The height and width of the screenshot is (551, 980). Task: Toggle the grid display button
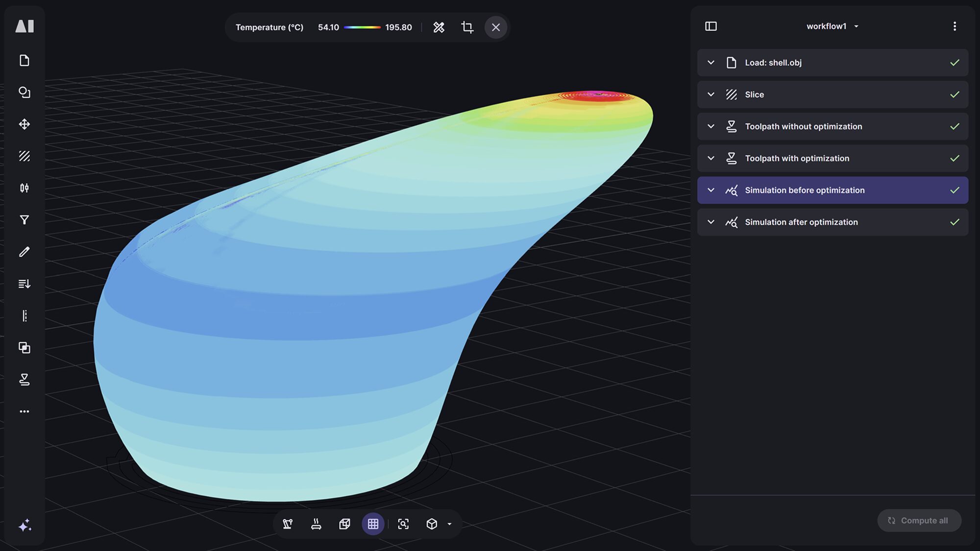coord(373,524)
